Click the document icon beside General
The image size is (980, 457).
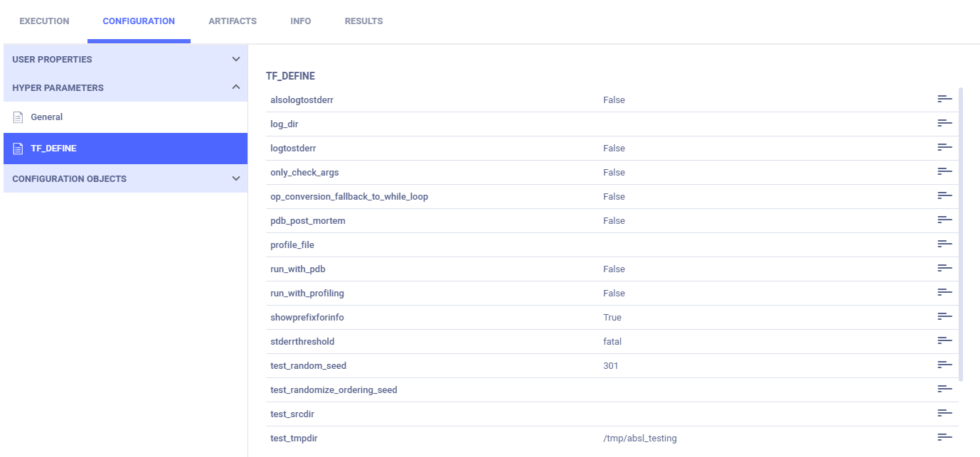point(18,117)
